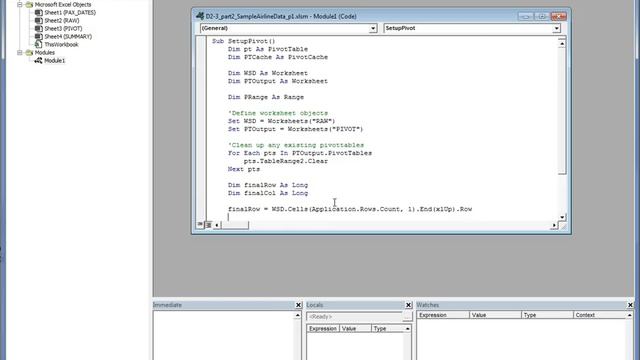Open ThisWorkbook in project tree

tap(61, 44)
